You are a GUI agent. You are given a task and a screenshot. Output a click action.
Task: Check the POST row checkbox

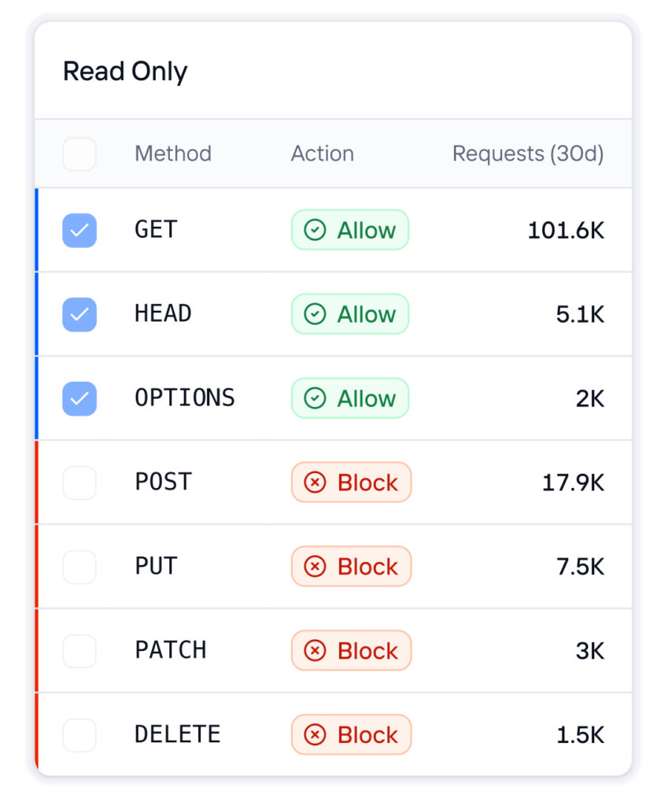click(79, 482)
